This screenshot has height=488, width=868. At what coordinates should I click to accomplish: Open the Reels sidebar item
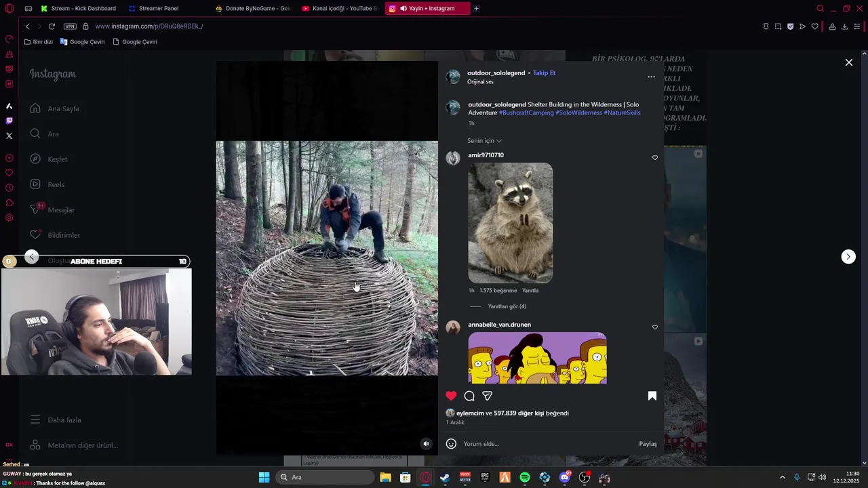coord(47,184)
